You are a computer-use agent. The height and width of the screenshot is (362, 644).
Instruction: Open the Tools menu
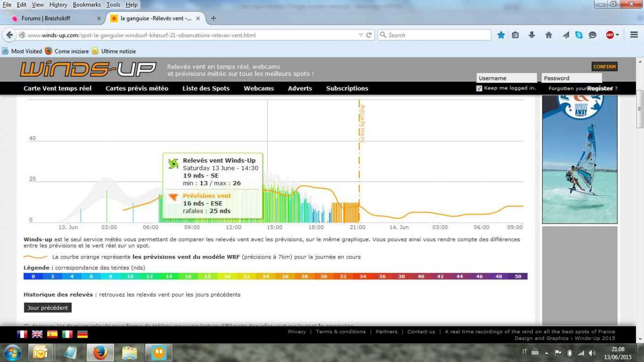pyautogui.click(x=113, y=5)
